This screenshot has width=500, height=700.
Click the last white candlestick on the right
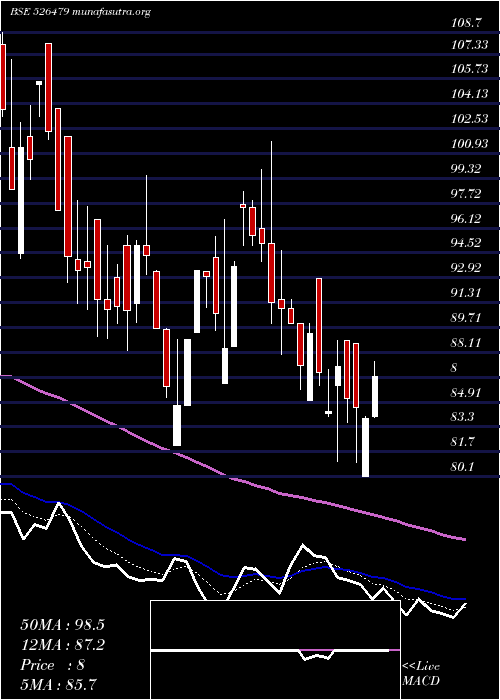pos(375,396)
